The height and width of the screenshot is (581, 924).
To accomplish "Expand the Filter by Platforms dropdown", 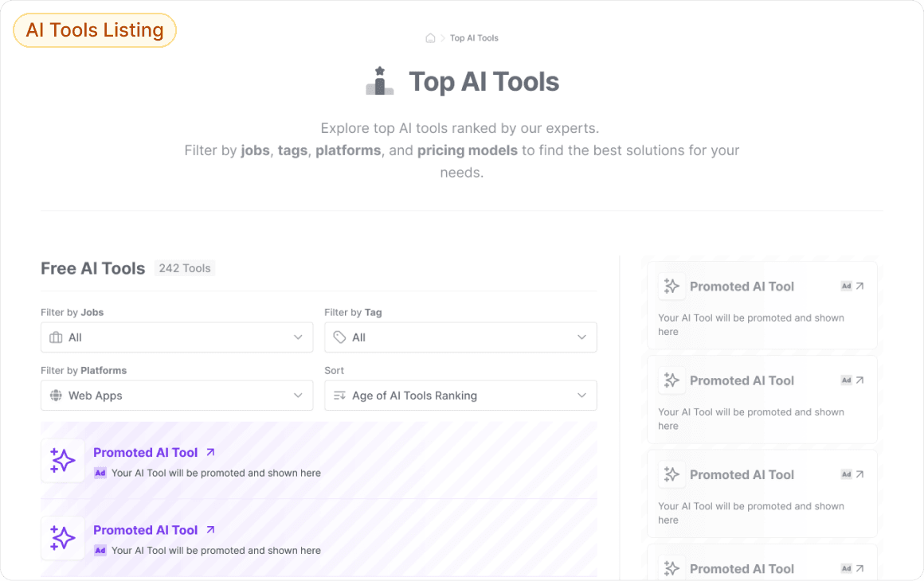I will click(x=176, y=395).
